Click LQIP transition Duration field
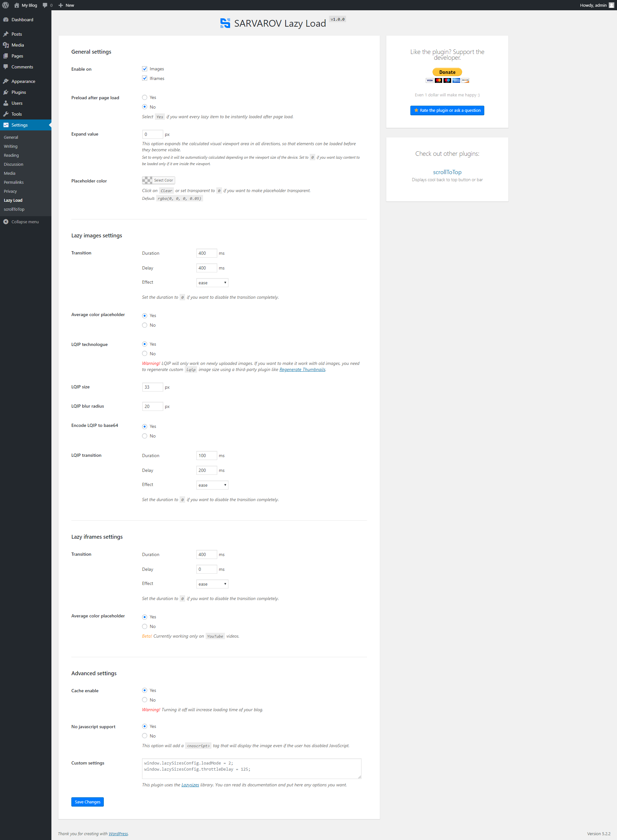 [207, 455]
